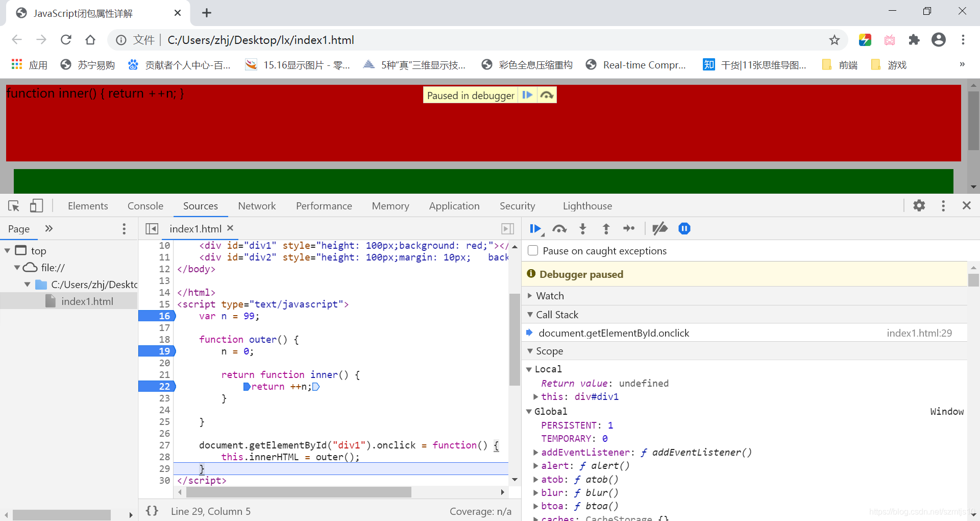
Task: Open the Chrome profile avatar
Action: (x=938, y=40)
